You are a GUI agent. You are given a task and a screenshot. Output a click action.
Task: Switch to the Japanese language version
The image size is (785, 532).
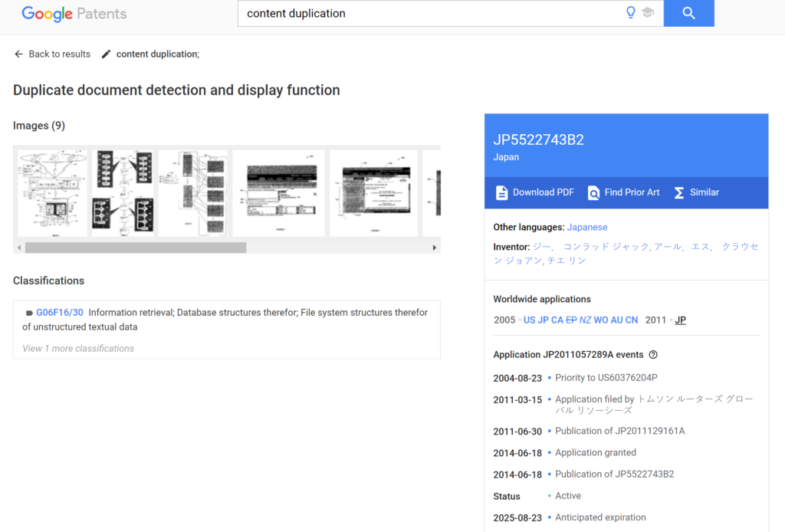click(587, 227)
